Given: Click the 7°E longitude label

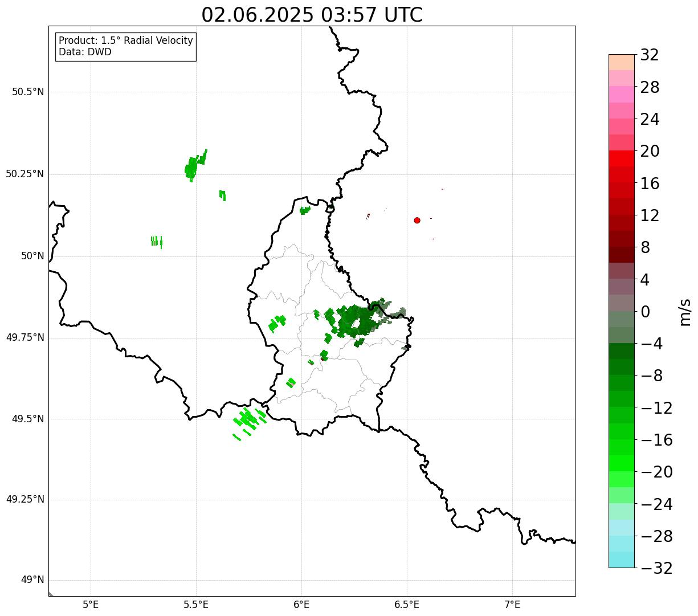Looking at the screenshot, I should click(x=512, y=605).
